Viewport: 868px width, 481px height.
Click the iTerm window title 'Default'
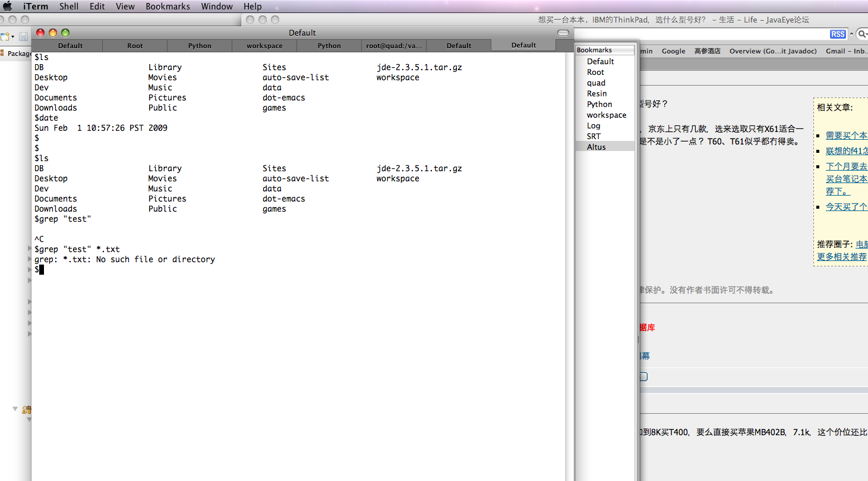tap(302, 33)
